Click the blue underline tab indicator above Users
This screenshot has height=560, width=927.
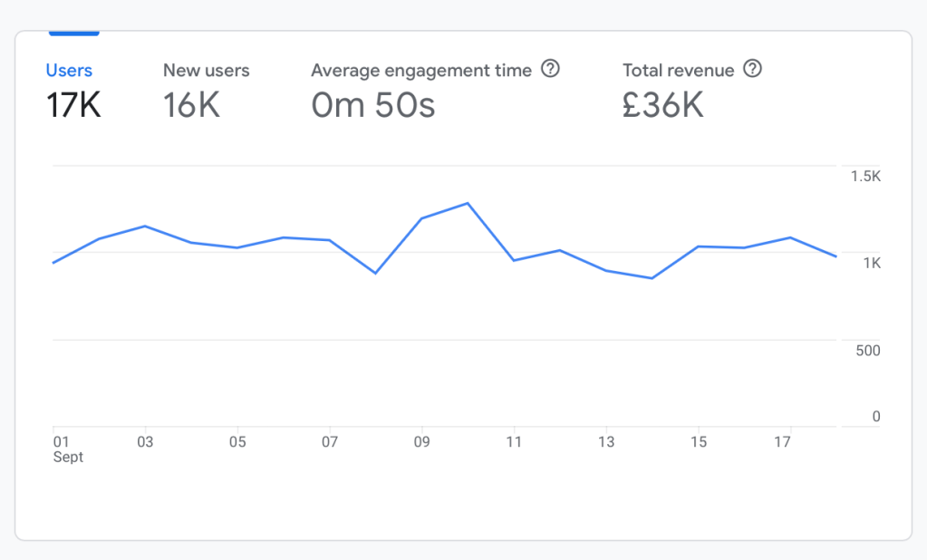click(x=74, y=31)
